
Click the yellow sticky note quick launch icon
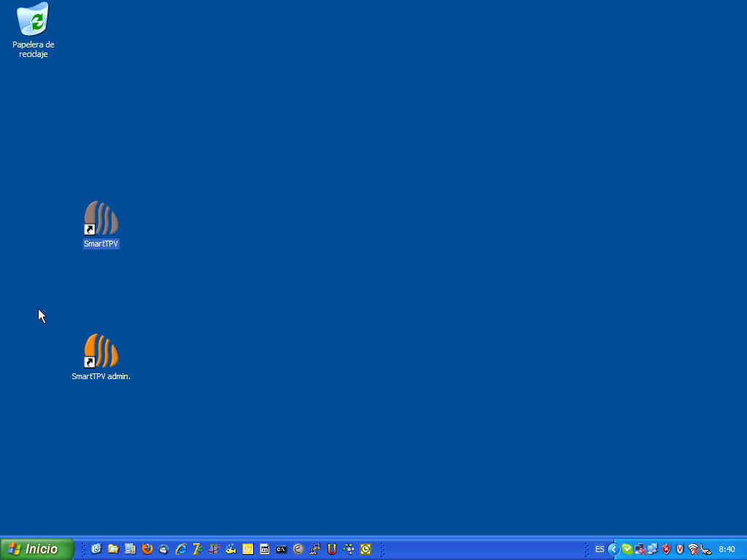point(248,549)
